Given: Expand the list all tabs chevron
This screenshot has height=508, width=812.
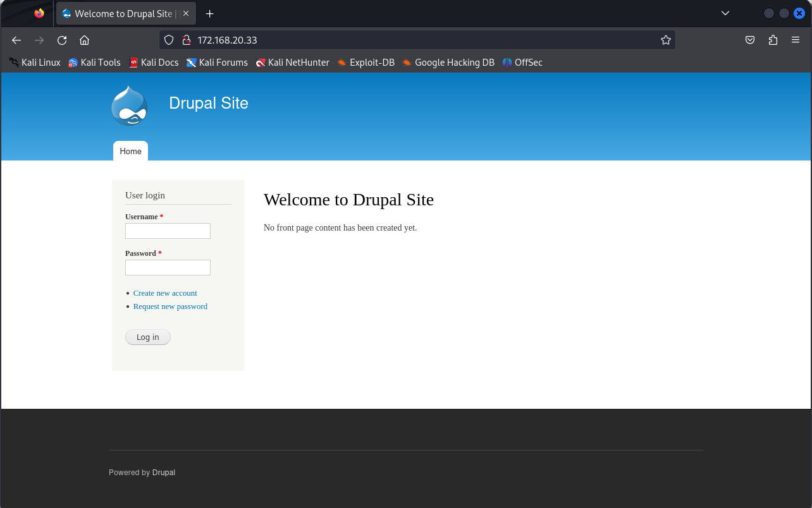Looking at the screenshot, I should [725, 13].
